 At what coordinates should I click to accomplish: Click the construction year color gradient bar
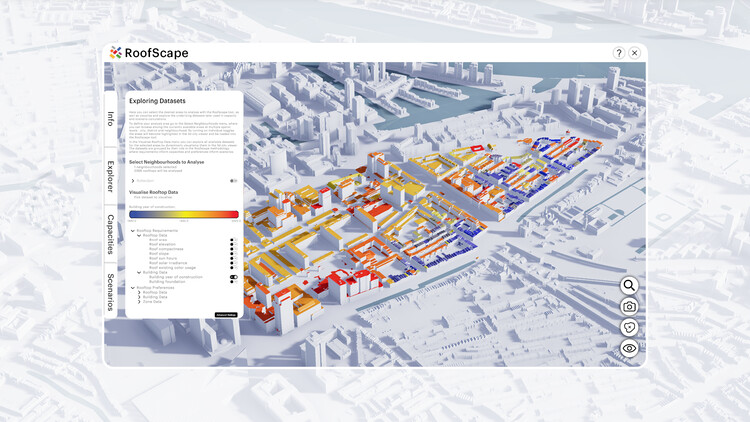[x=184, y=214]
